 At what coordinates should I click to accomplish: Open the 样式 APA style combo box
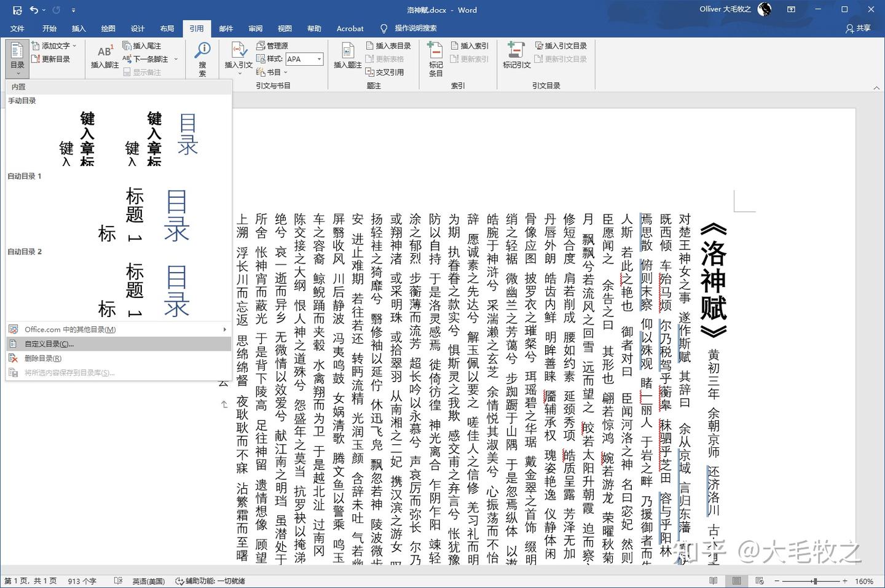coord(304,59)
